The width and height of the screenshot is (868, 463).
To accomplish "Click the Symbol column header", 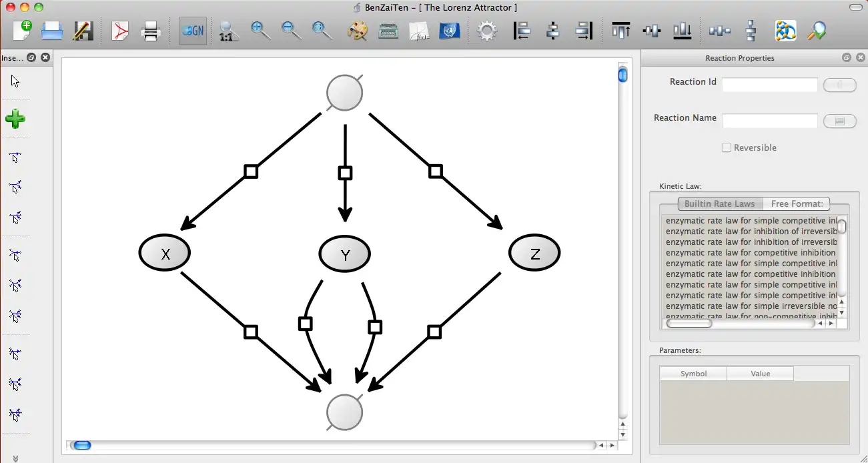I will [x=693, y=374].
